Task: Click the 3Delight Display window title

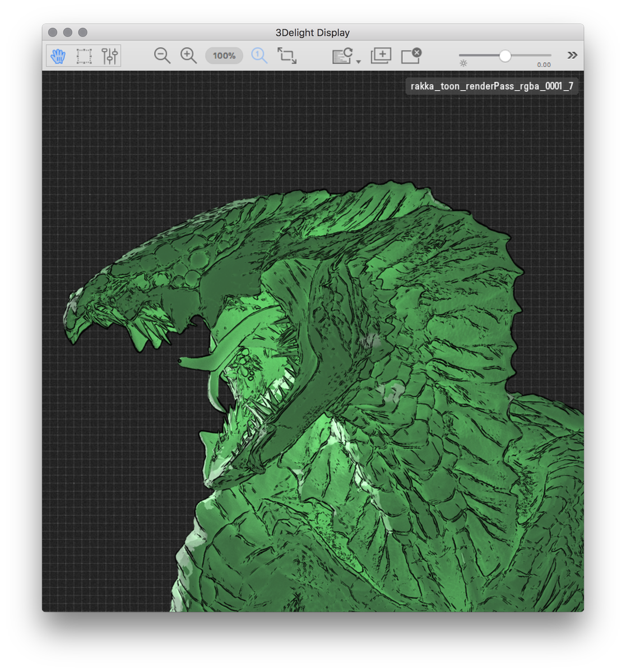Action: [x=313, y=32]
